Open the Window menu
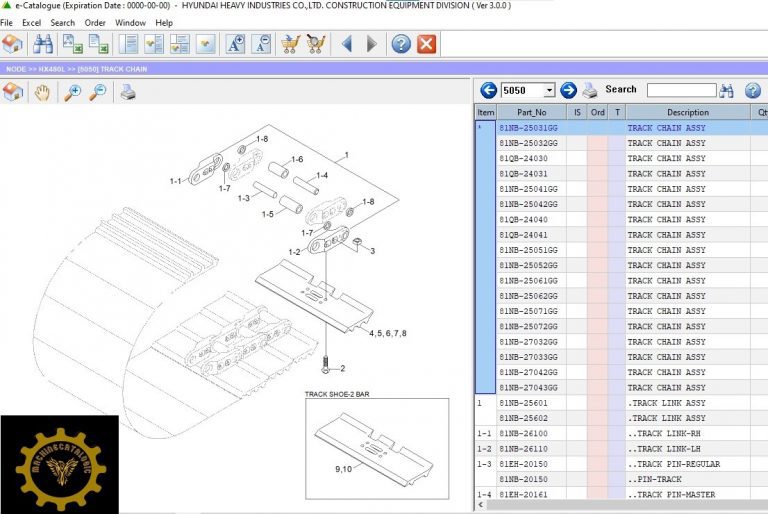The width and height of the screenshot is (768, 514). (130, 22)
